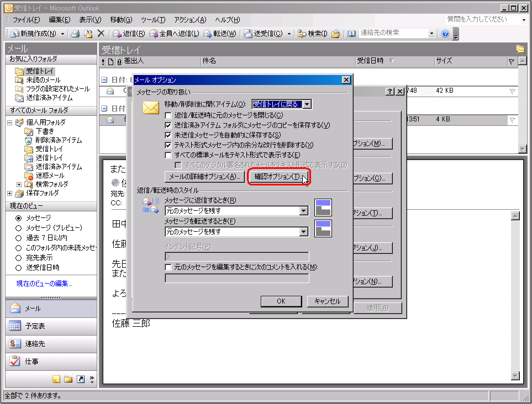Open the メール navigation pane button

pyautogui.click(x=51, y=309)
